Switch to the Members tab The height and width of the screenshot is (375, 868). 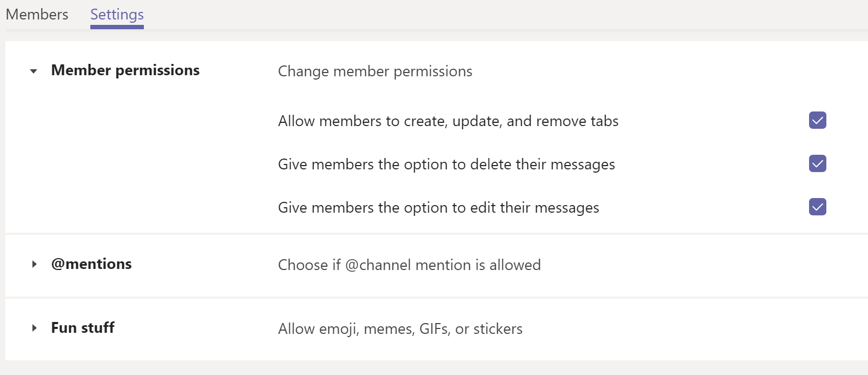[x=37, y=15]
